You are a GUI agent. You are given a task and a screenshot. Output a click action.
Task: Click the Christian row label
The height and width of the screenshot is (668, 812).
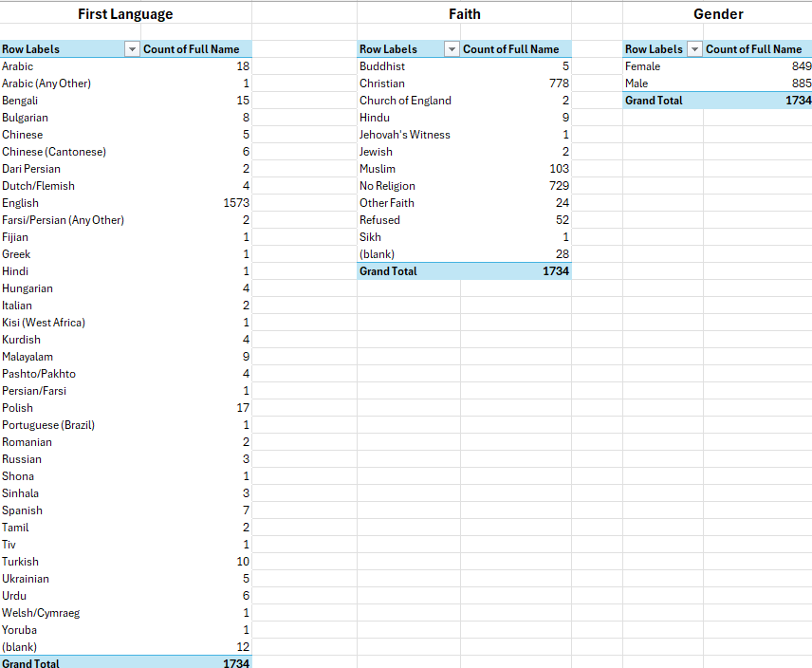tap(381, 83)
